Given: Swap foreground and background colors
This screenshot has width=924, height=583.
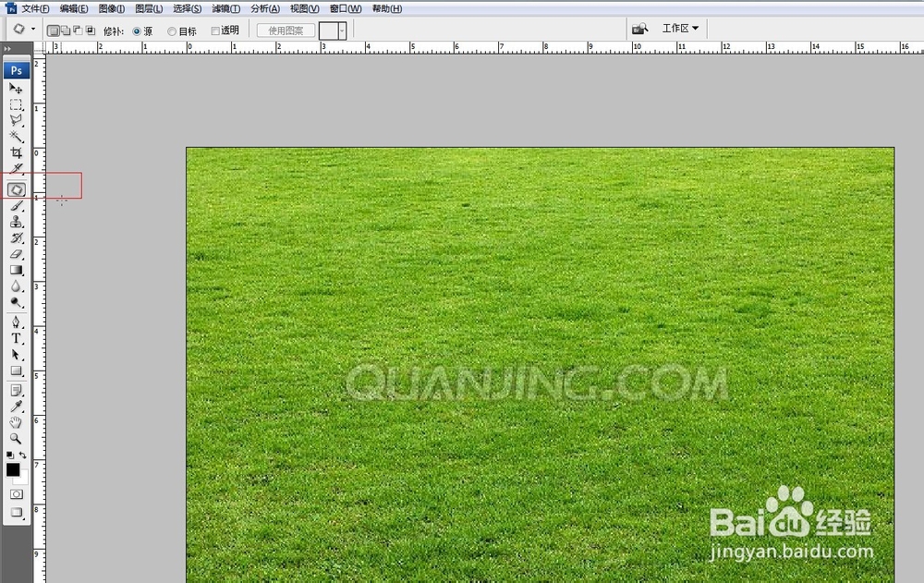Looking at the screenshot, I should pyautogui.click(x=22, y=455).
